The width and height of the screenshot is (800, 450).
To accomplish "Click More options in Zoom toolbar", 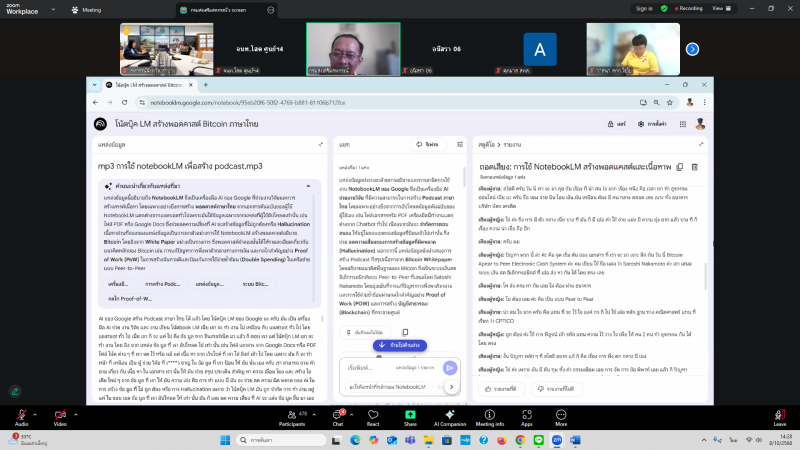I will pyautogui.click(x=561, y=415).
